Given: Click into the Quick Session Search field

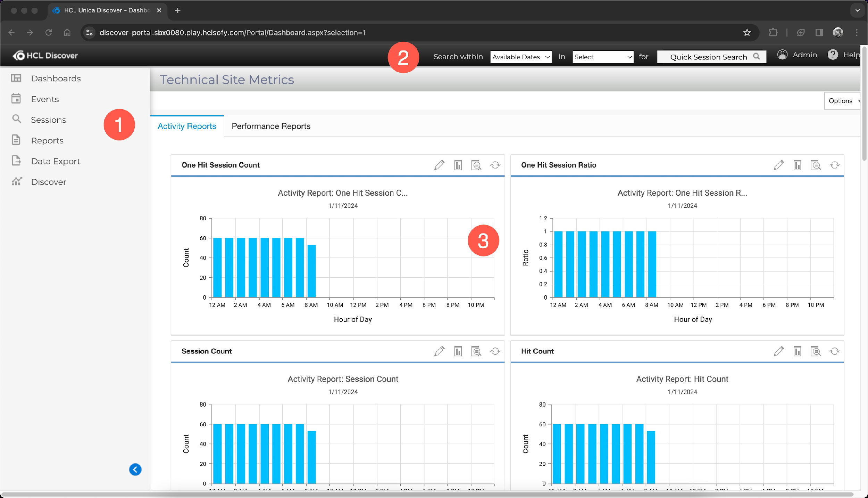Looking at the screenshot, I should [x=708, y=57].
